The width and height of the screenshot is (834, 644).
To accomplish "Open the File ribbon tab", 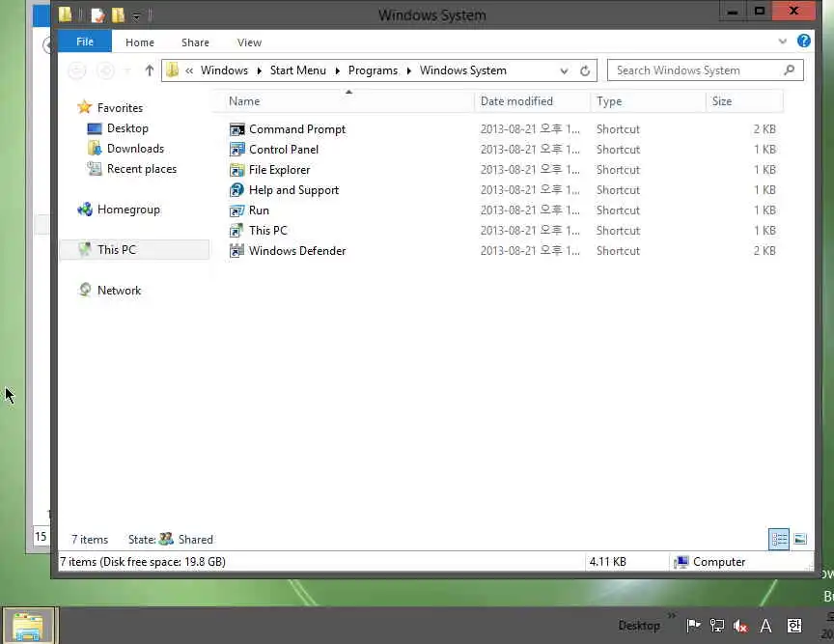I will coord(85,42).
